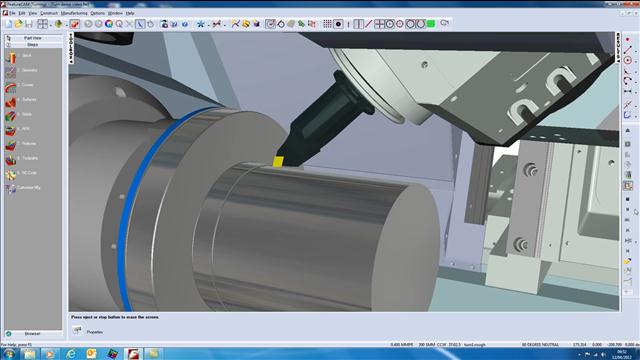The image size is (640, 360).
Task: Click the color wheel shading icon
Action: [x=109, y=24]
